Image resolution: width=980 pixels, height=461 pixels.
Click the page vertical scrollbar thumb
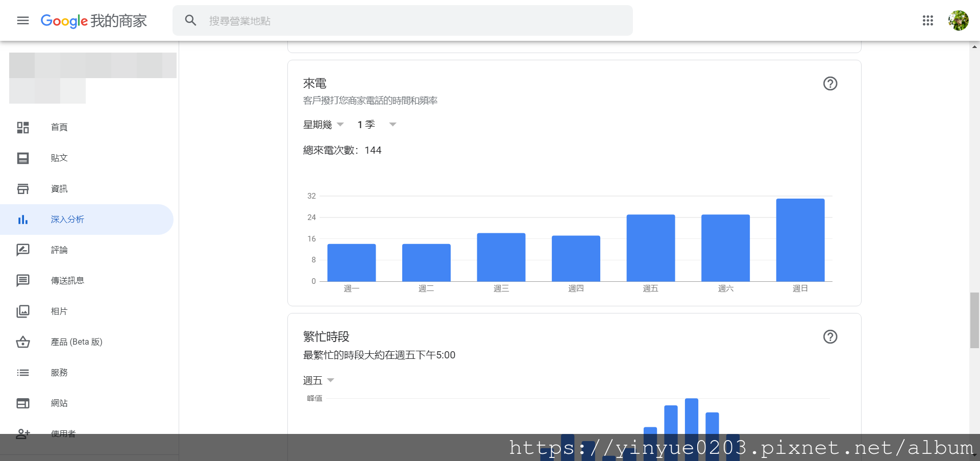point(974,320)
